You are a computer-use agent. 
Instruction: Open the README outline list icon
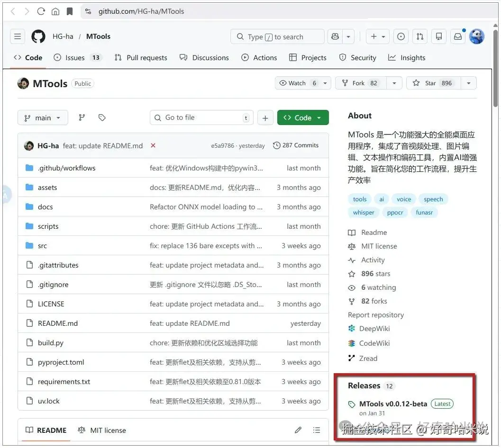point(316,430)
